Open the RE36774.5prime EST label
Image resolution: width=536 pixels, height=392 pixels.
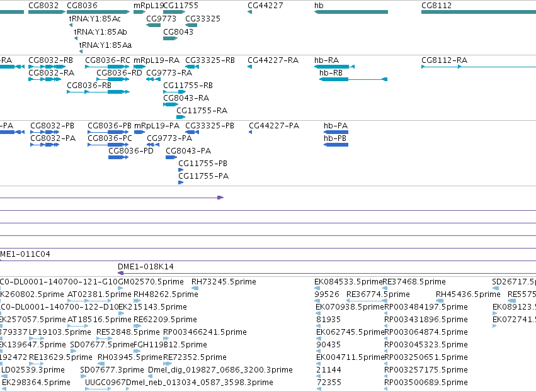[378, 294]
